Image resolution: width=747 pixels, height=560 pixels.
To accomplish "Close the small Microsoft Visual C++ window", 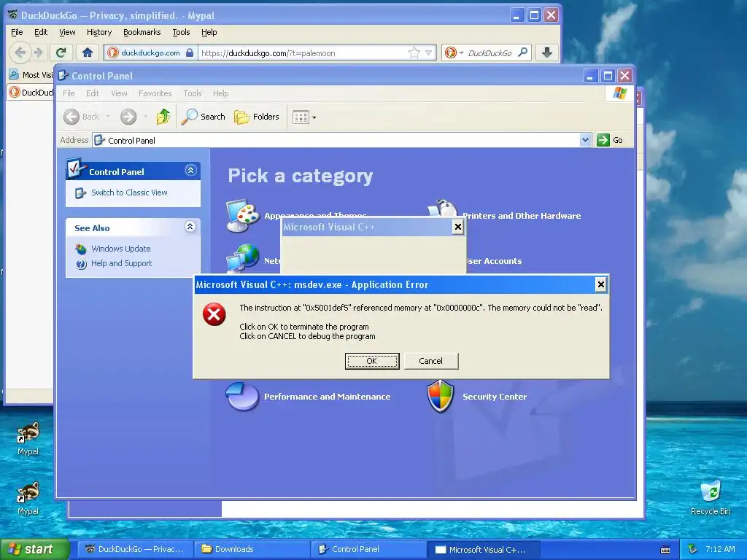I will (x=458, y=227).
